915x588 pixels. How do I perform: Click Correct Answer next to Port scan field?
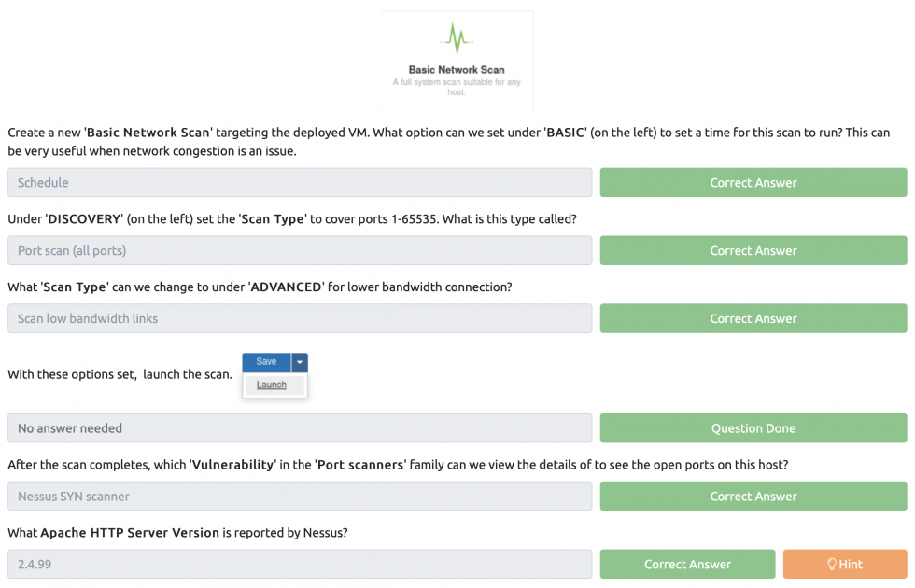[753, 250]
